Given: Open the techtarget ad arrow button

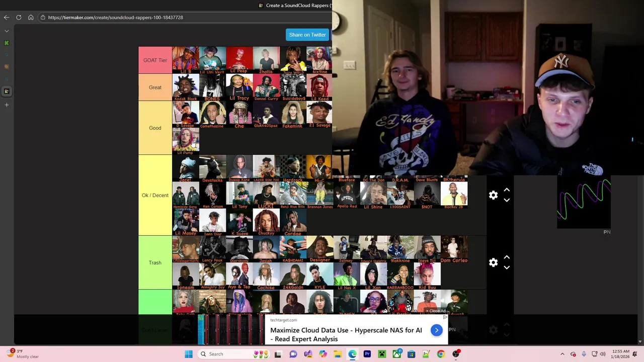Looking at the screenshot, I should point(436,330).
